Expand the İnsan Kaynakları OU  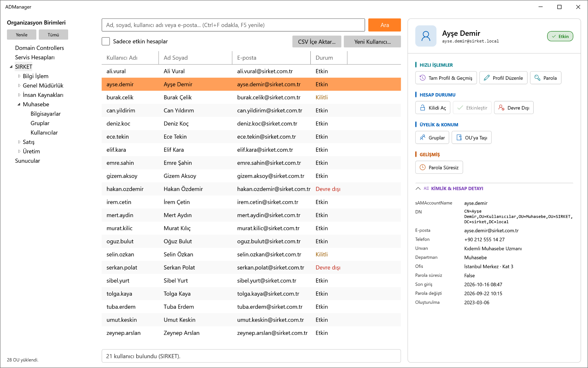point(19,95)
